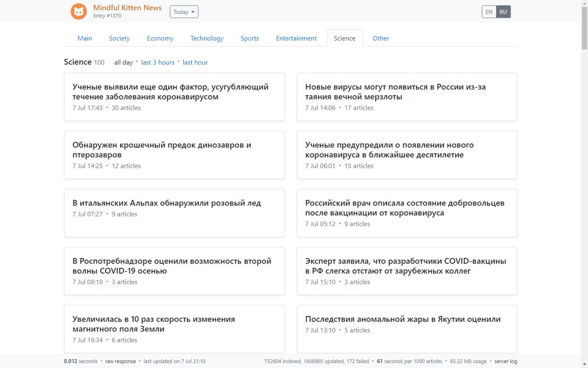
Task: Switch to the Technology tab
Action: 207,38
